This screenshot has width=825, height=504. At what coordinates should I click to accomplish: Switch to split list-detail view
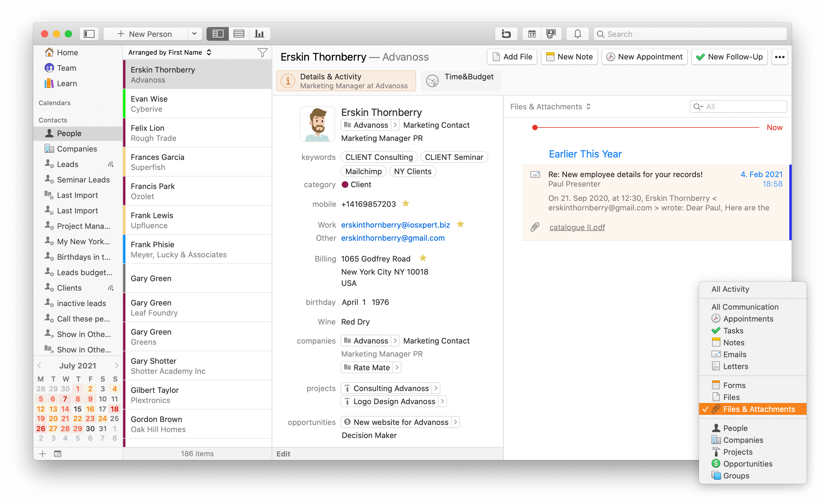pos(218,34)
